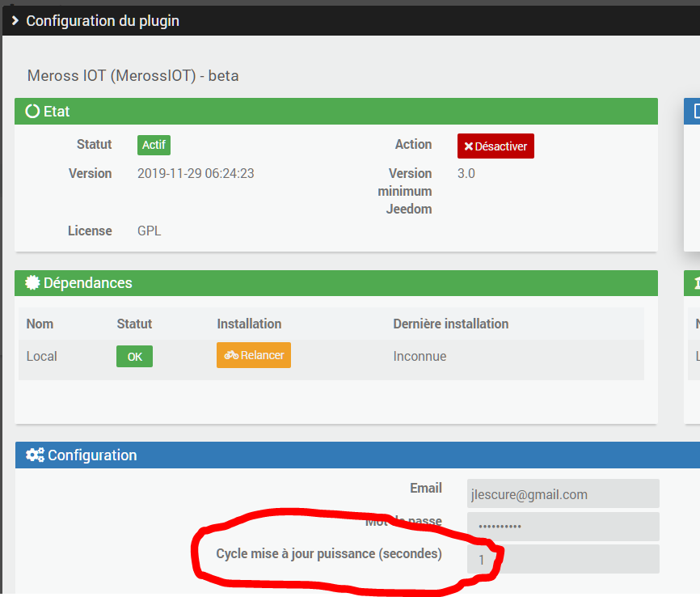
Task: Click the Etat panel header
Action: pyautogui.click(x=336, y=112)
